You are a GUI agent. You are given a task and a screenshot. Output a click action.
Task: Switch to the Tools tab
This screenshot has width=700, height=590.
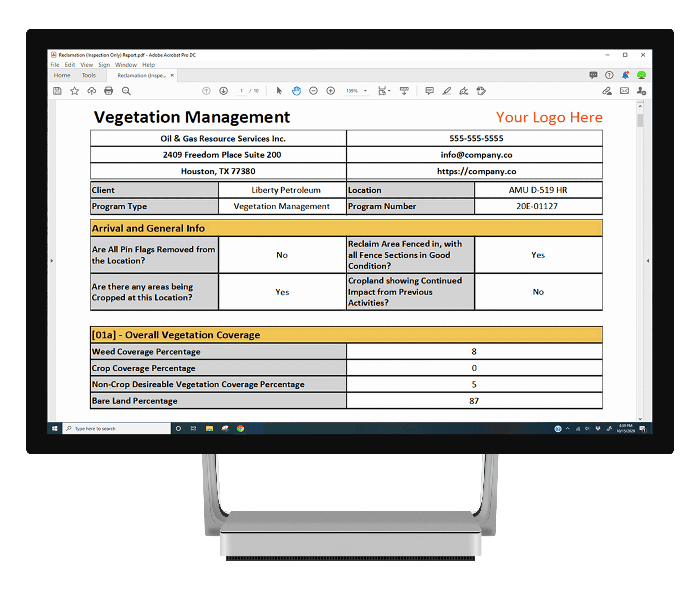89,75
